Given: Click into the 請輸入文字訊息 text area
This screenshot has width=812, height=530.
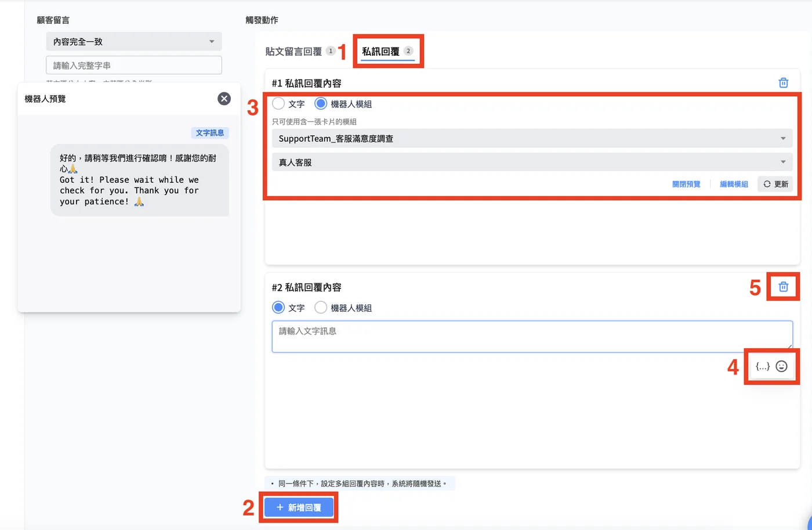Looking at the screenshot, I should [x=532, y=337].
